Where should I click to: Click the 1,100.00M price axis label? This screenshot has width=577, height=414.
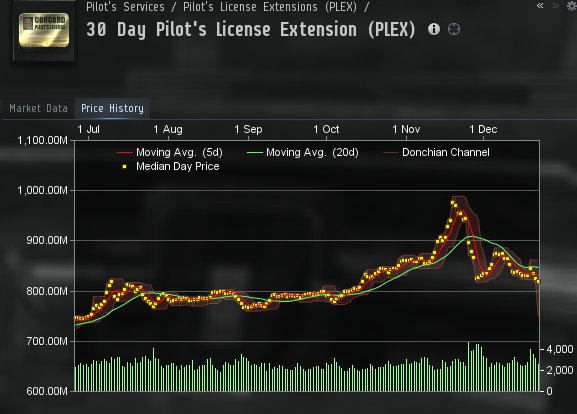[x=43, y=140]
